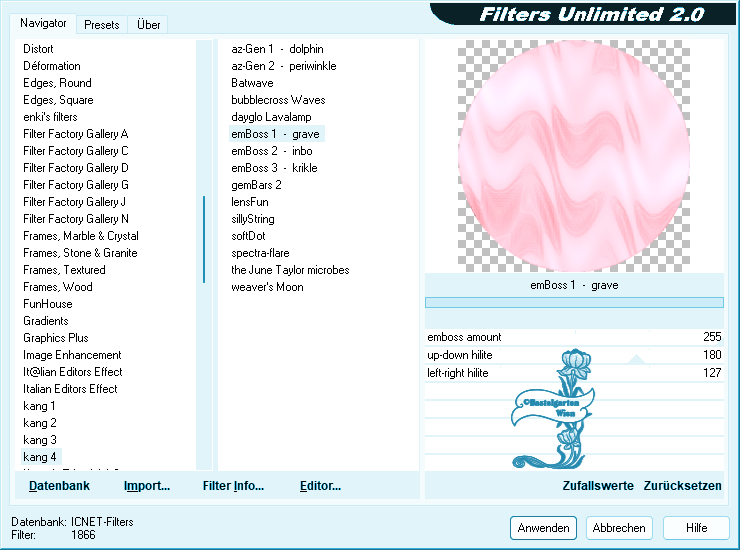Viewport: 740px width, 550px height.
Task: Choose az-Gen 2 - periwinkle filter
Action: (284, 66)
